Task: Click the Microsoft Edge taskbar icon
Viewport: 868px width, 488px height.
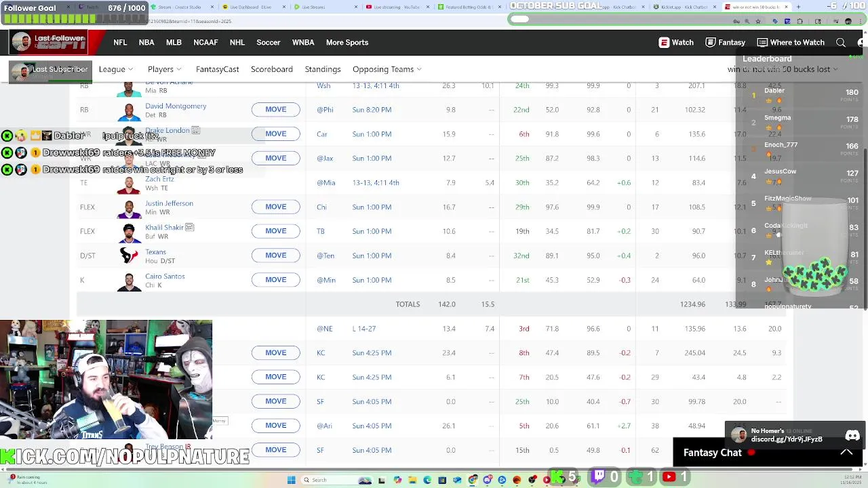Action: click(x=427, y=480)
